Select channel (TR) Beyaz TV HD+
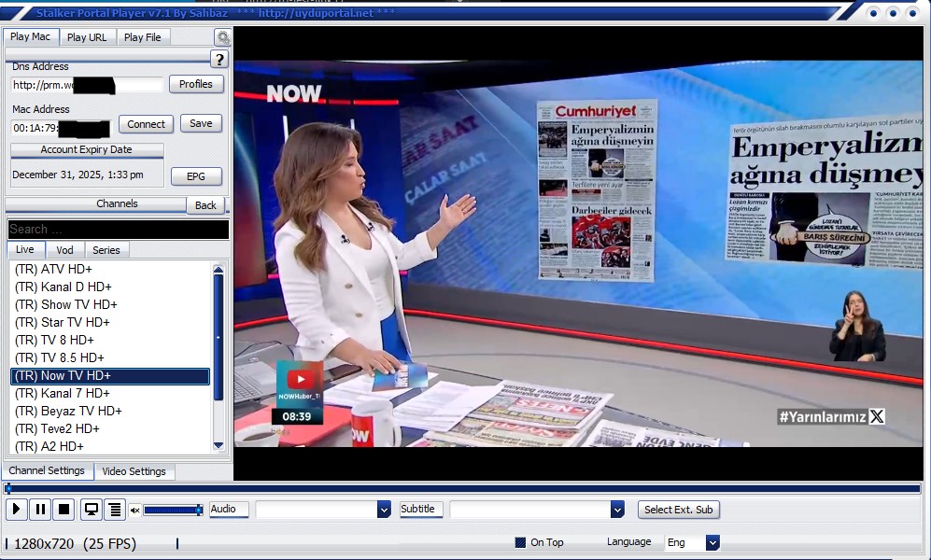 tap(110, 412)
